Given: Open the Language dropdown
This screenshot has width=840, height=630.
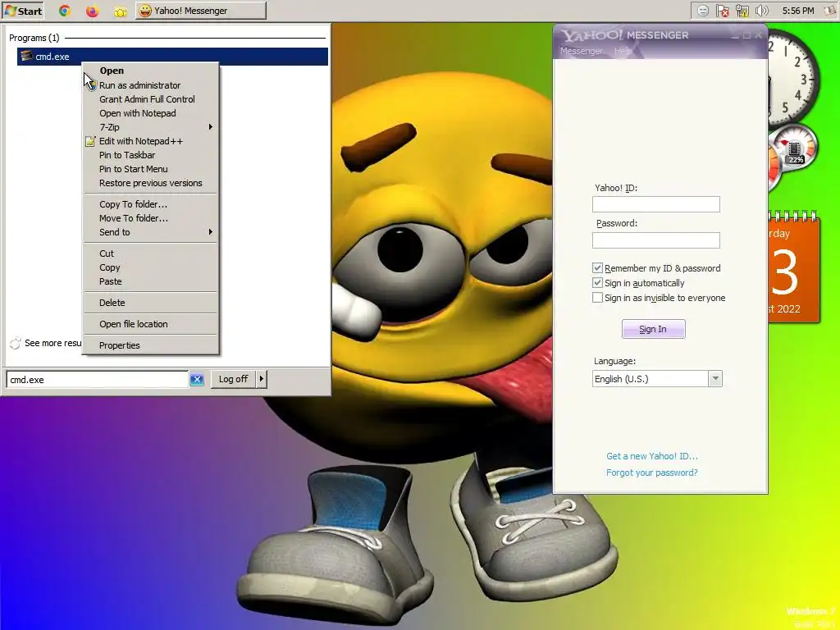Looking at the screenshot, I should (714, 379).
